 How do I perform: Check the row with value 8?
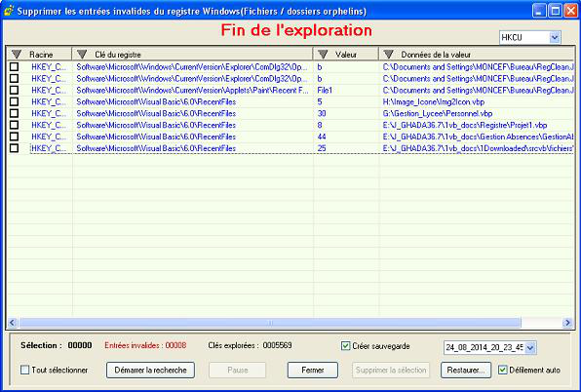coord(14,125)
